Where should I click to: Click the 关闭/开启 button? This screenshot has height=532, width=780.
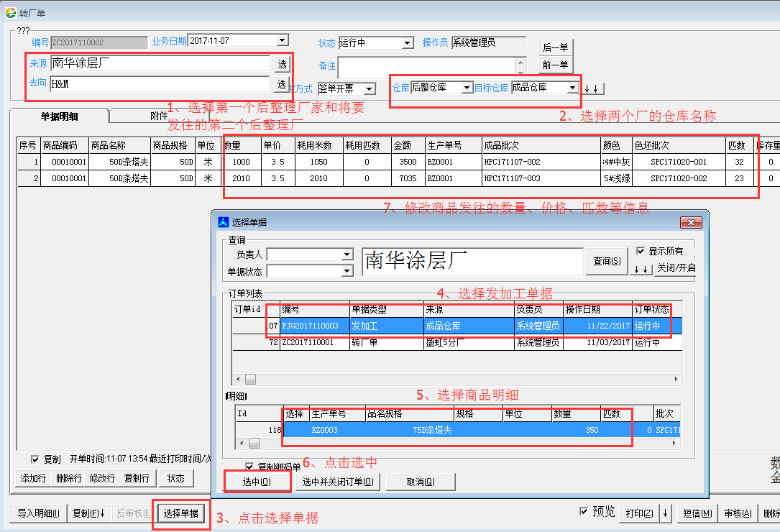click(x=676, y=267)
